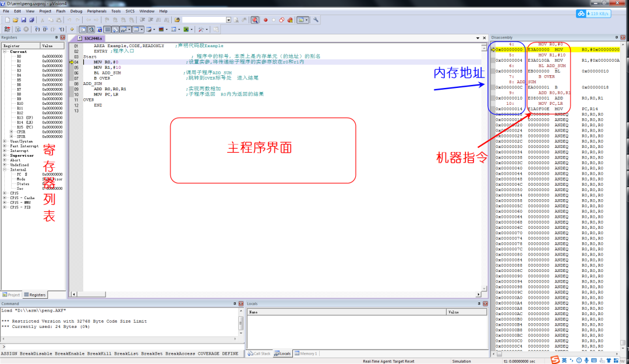Viewport: 629px width, 364px height.
Task: Click the Open file toolbar icon
Action: coord(15,20)
